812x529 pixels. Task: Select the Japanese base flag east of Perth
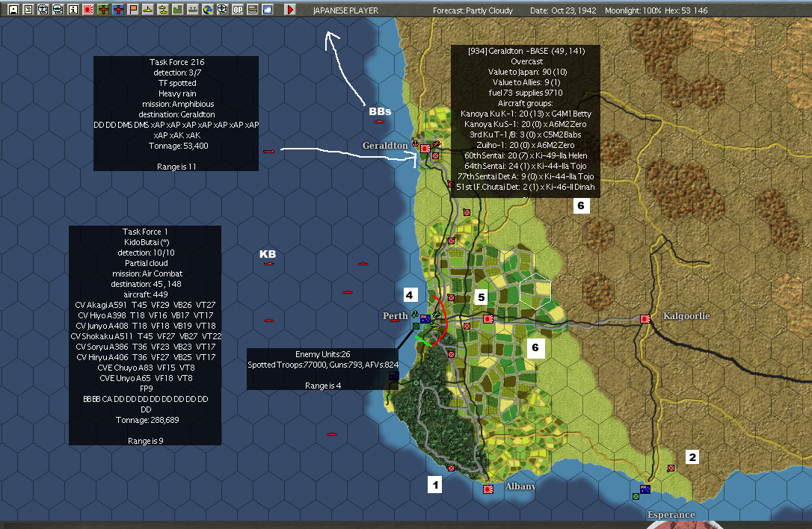487,319
